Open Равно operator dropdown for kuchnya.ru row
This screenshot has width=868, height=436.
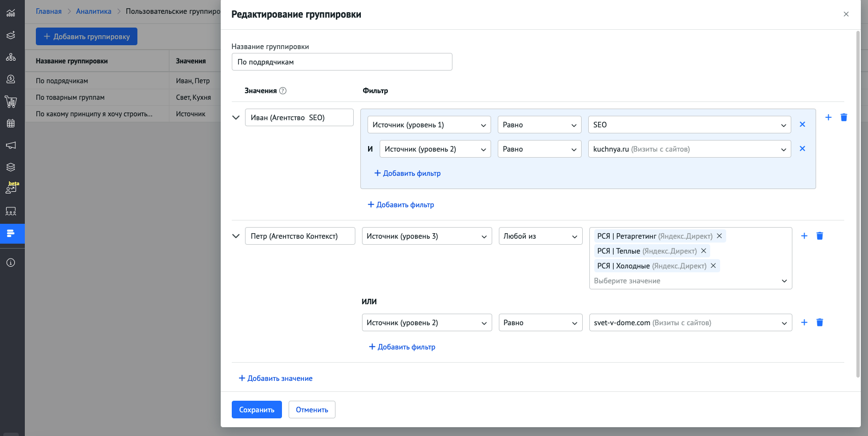[x=539, y=149]
